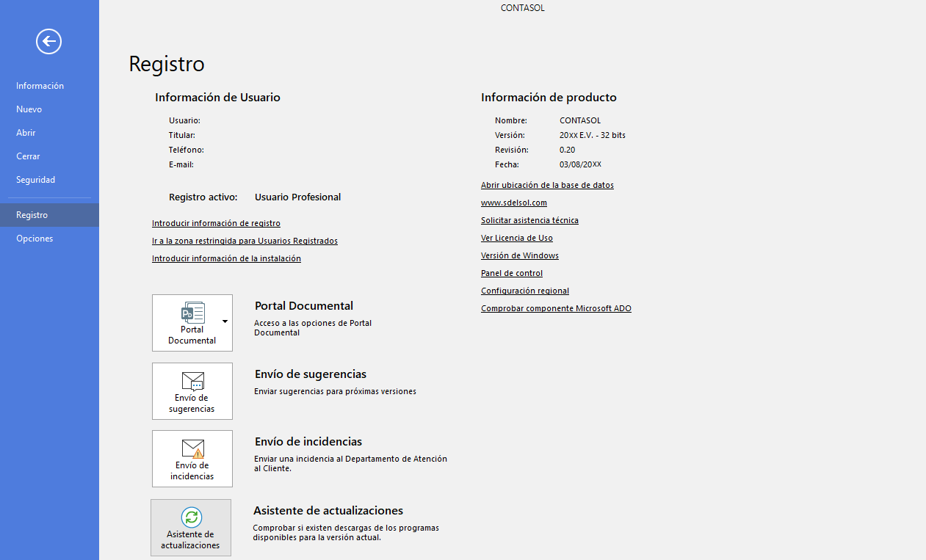Click Introducir información de registro link
This screenshot has width=926, height=560.
pos(216,223)
